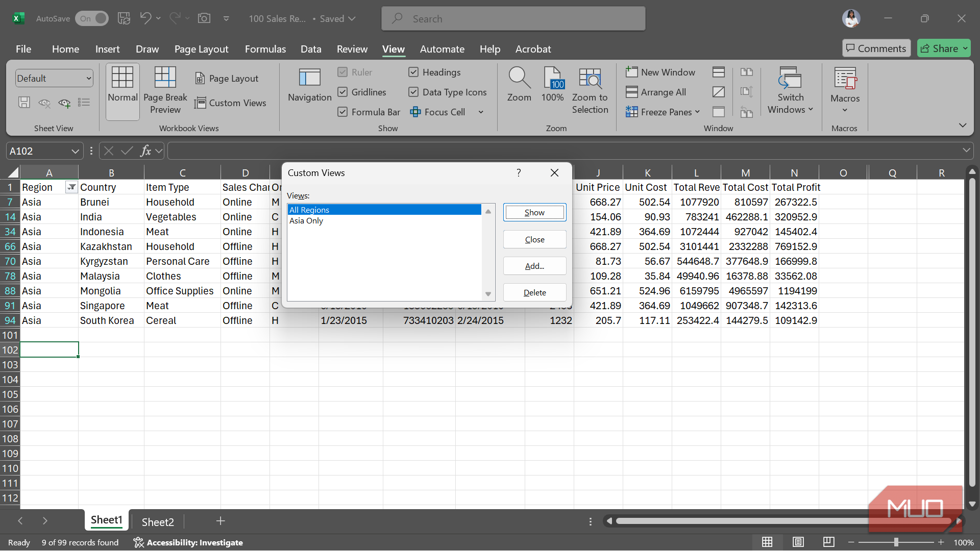Open the Macros button
Viewport: 980px width, 551px height.
845,91
